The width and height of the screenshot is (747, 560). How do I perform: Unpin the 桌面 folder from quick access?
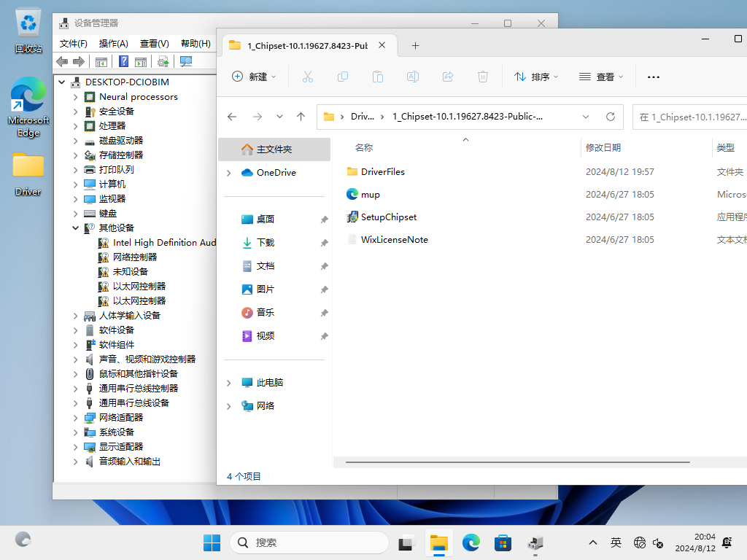324,219
